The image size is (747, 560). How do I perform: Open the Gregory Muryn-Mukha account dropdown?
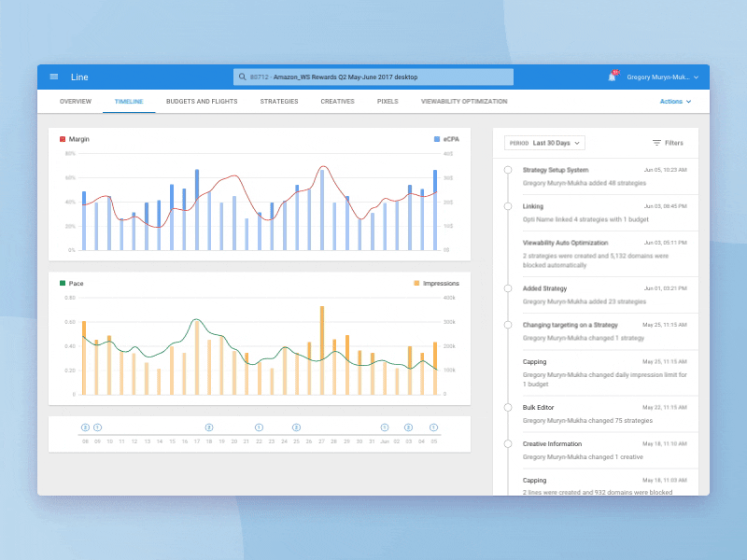[x=656, y=77]
